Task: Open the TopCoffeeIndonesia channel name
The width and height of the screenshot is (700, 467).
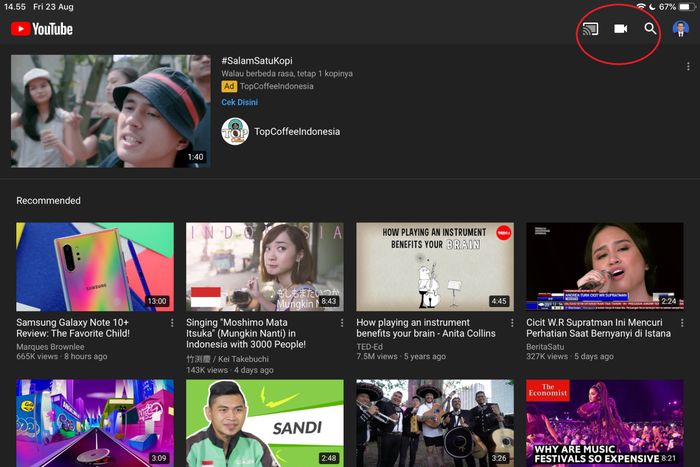Action: (297, 132)
